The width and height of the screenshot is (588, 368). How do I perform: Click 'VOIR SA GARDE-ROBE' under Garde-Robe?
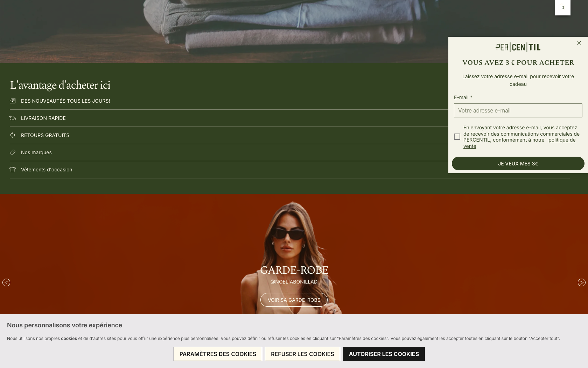point(294,300)
